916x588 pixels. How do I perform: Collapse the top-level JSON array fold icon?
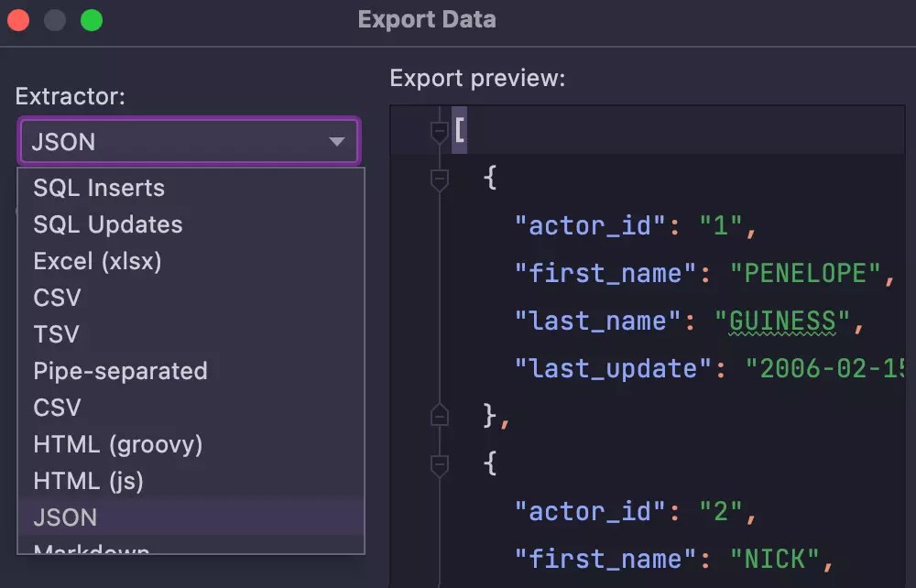(x=438, y=130)
